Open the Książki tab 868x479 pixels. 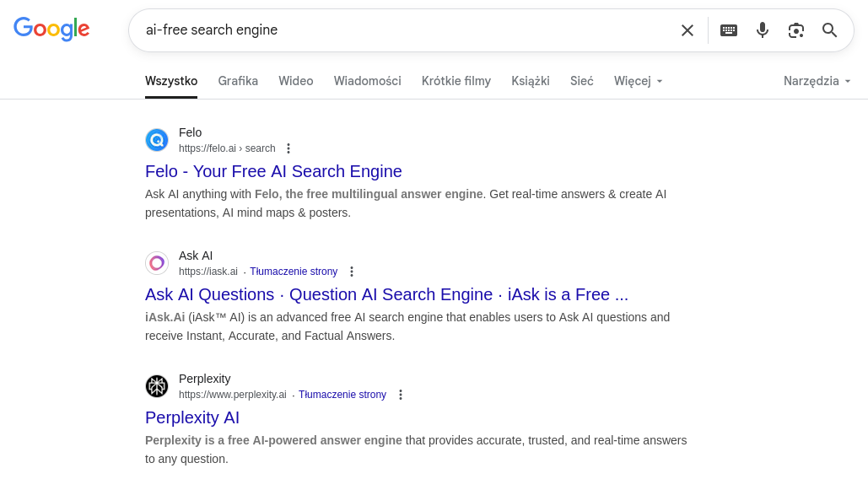(x=531, y=81)
